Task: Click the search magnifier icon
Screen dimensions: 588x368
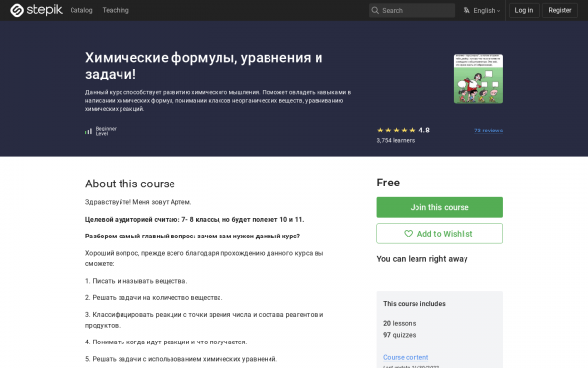Action: pos(375,10)
